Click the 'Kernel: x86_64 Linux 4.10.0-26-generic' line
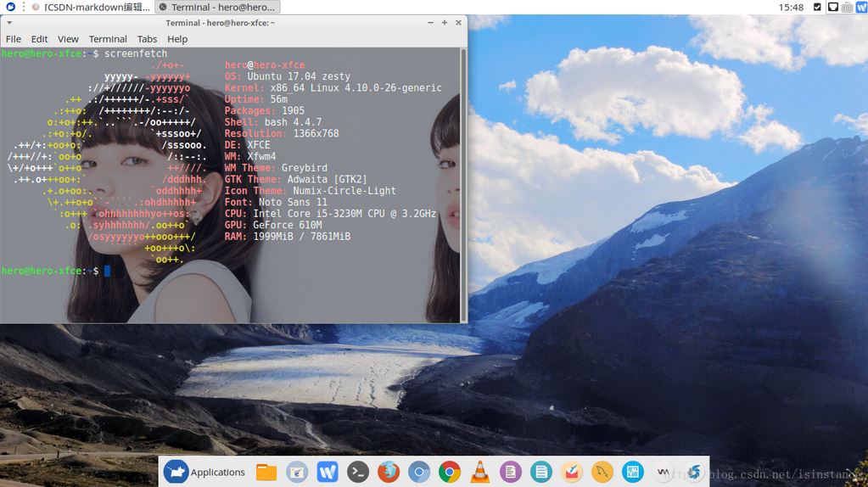Image resolution: width=868 pixels, height=487 pixels. point(333,87)
